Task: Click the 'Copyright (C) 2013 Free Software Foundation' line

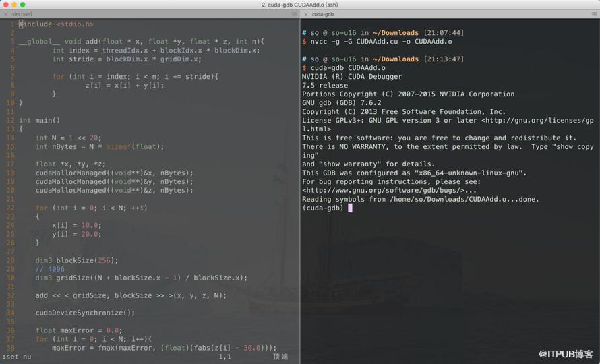Action: (x=404, y=112)
